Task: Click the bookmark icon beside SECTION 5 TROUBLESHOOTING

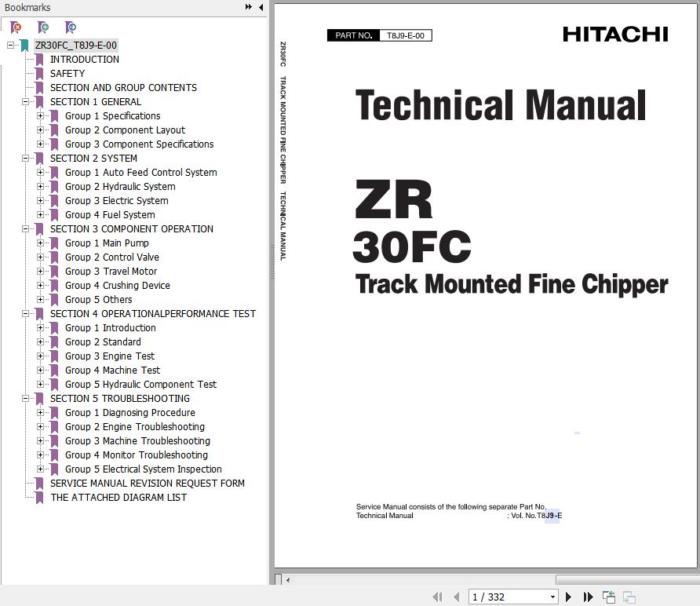Action: click(x=39, y=399)
